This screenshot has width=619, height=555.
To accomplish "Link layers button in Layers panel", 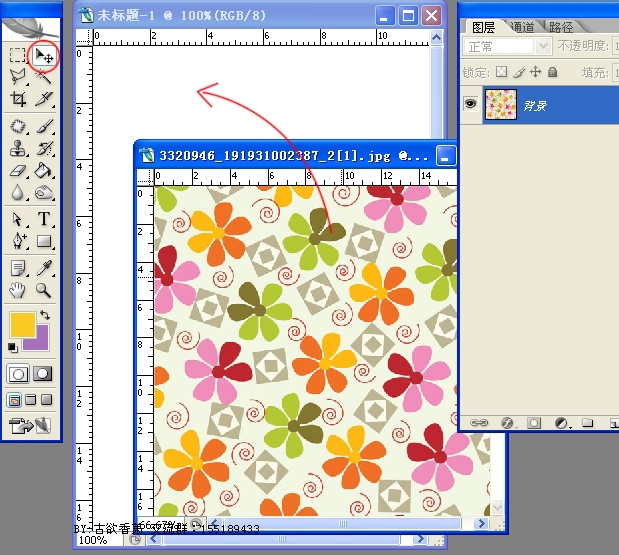I will (479, 423).
